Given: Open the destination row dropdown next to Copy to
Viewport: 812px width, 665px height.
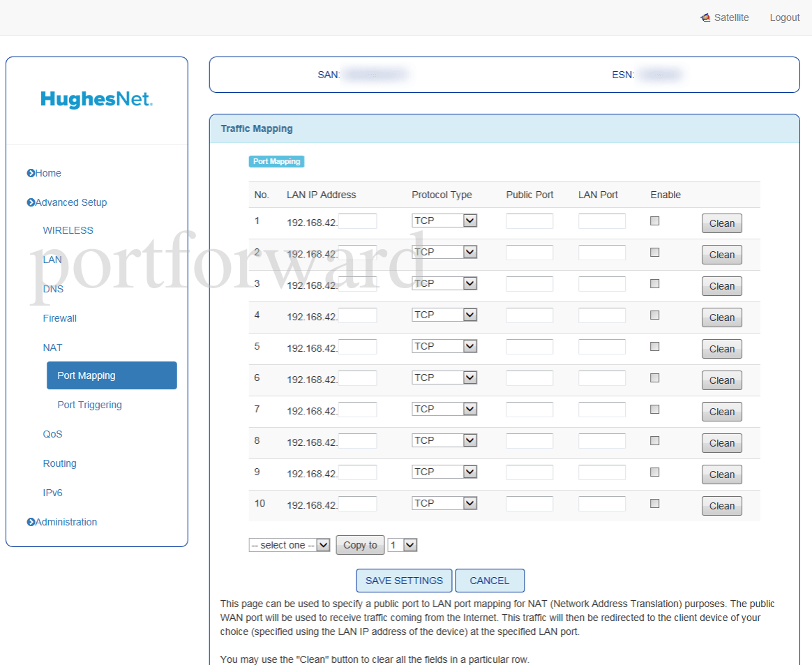Looking at the screenshot, I should 403,545.
